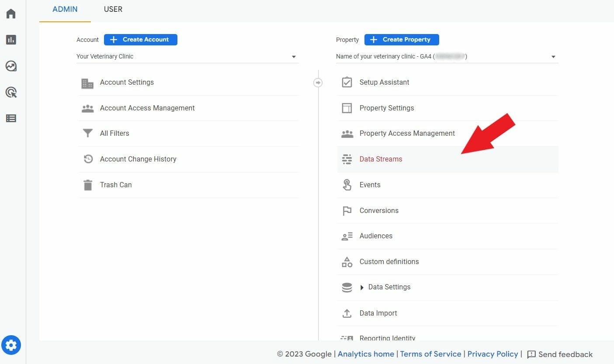Click the Admin gear icon at bottom left
This screenshot has height=364, width=614.
pyautogui.click(x=11, y=345)
